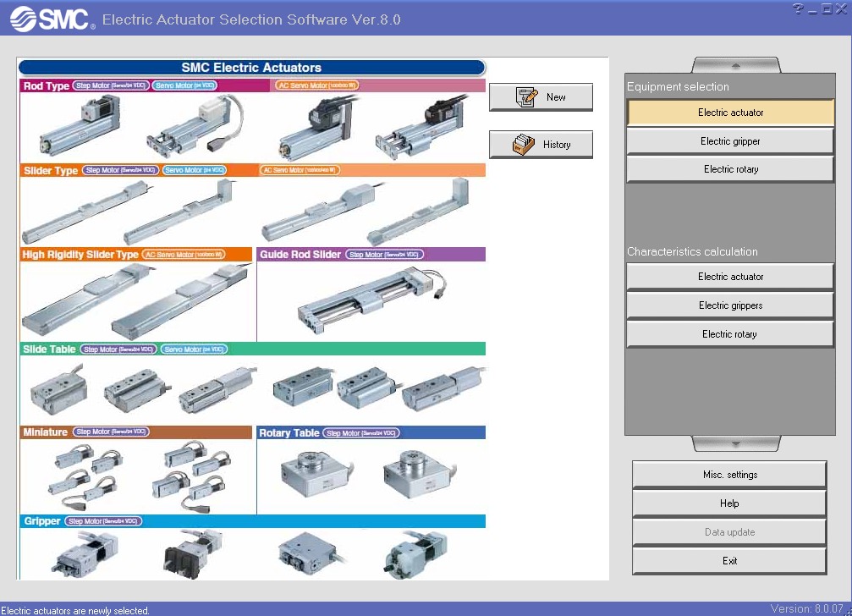The width and height of the screenshot is (852, 616).
Task: Click the SMC logo
Action: pyautogui.click(x=52, y=19)
